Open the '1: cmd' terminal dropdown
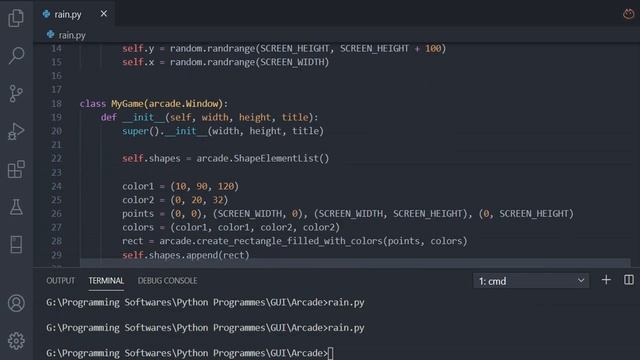This screenshot has height=360, width=640. (x=531, y=281)
